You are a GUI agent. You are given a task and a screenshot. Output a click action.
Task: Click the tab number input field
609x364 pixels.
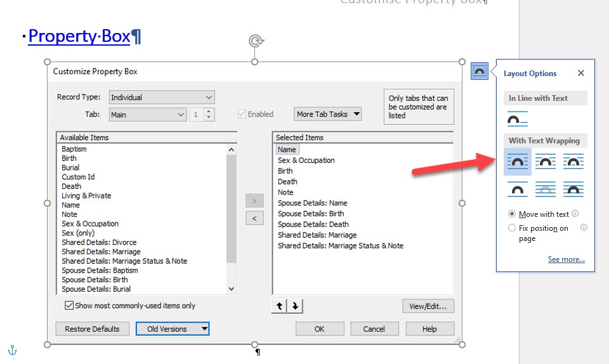pos(197,115)
